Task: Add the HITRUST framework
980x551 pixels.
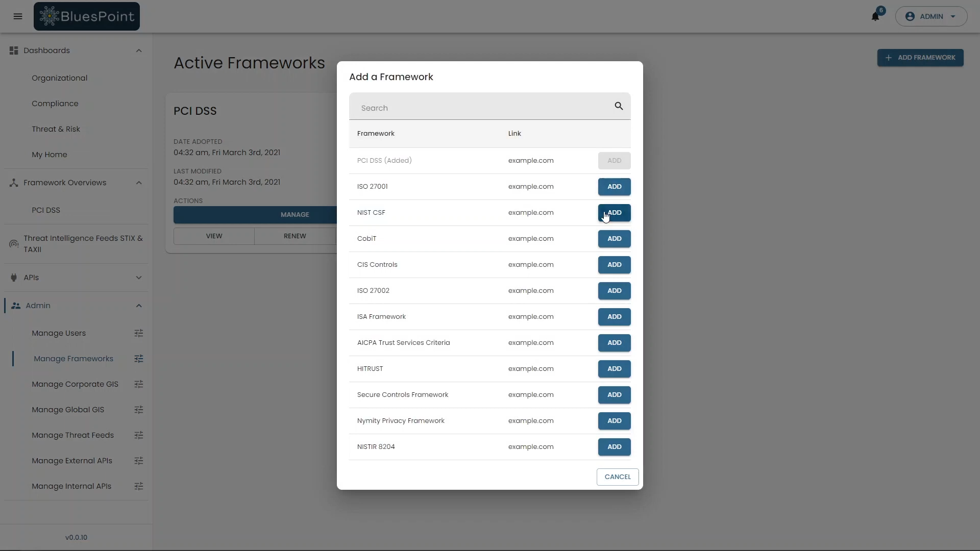Action: pyautogui.click(x=614, y=369)
